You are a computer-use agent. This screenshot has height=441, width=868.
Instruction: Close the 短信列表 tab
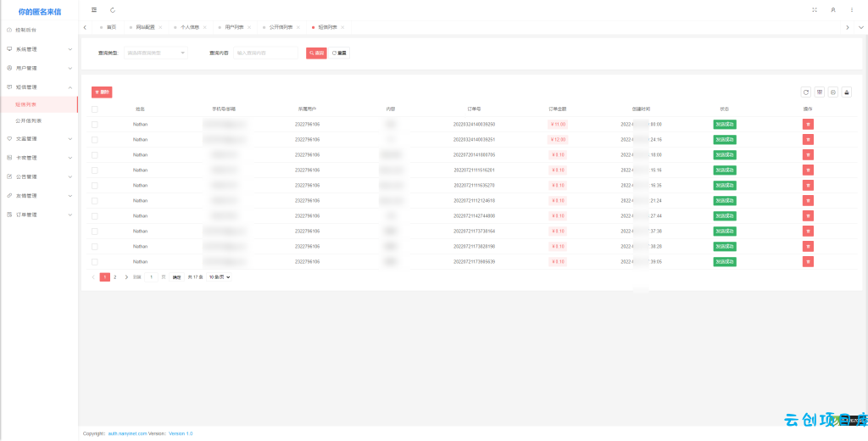[x=342, y=27]
